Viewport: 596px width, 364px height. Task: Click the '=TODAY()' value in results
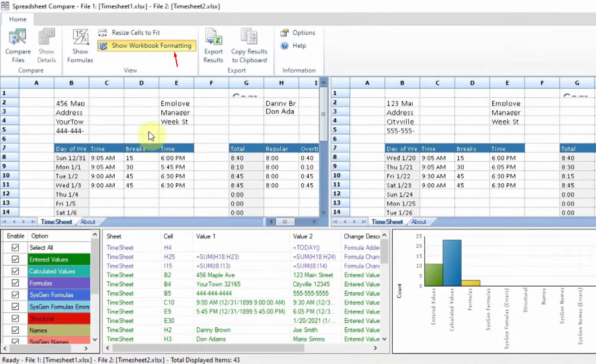[x=306, y=248]
